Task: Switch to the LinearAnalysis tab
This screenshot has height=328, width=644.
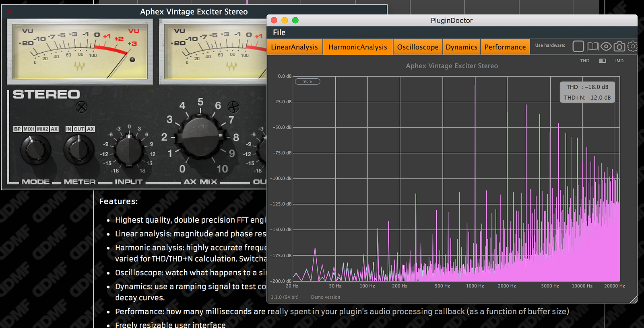Action: coord(295,47)
